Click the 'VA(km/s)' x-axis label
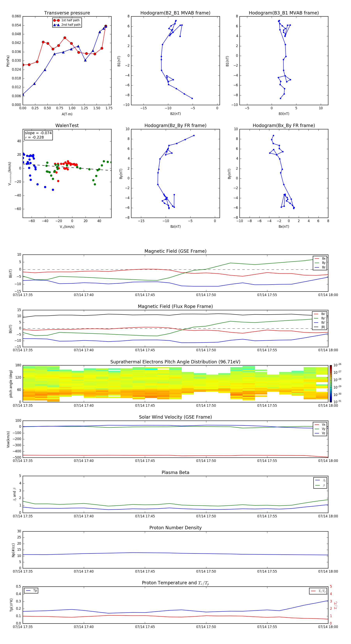The height and width of the screenshot is (644, 351). [x=67, y=227]
